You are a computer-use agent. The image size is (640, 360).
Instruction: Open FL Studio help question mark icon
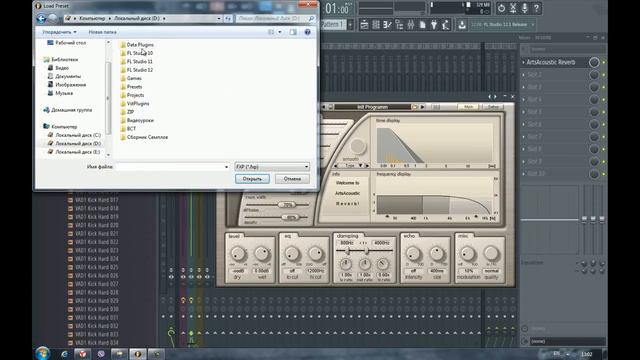537,8
